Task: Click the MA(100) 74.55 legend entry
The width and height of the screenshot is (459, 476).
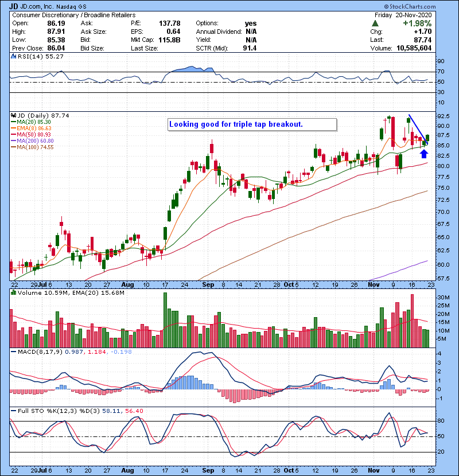Action: [33, 147]
